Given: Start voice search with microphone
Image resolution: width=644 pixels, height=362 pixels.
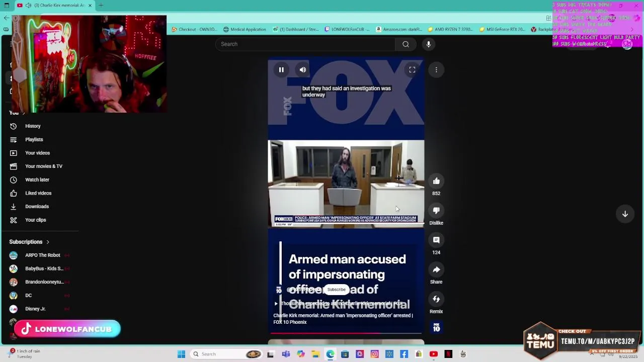Looking at the screenshot, I should [429, 44].
